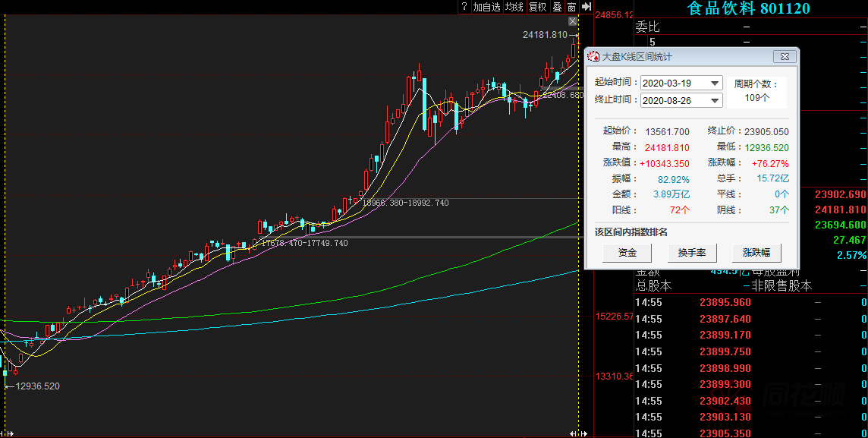Click tick price 23895.960
The width and height of the screenshot is (868, 438).
tap(725, 302)
